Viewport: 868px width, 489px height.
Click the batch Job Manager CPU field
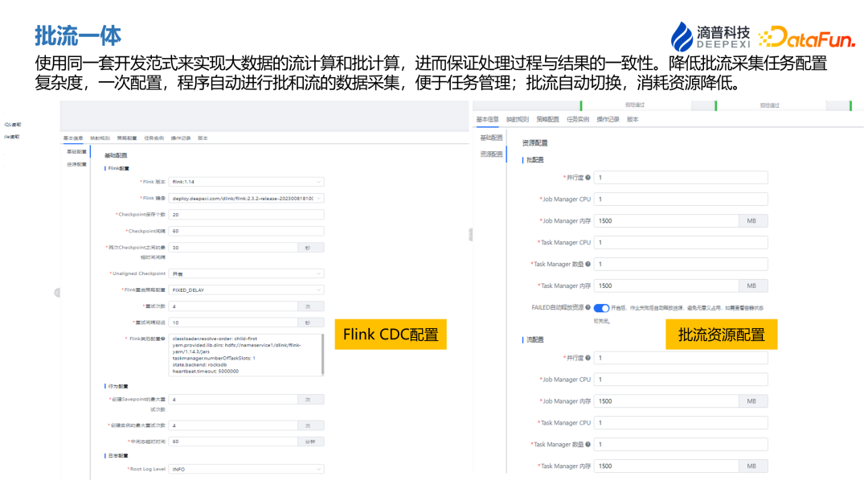pyautogui.click(x=681, y=199)
